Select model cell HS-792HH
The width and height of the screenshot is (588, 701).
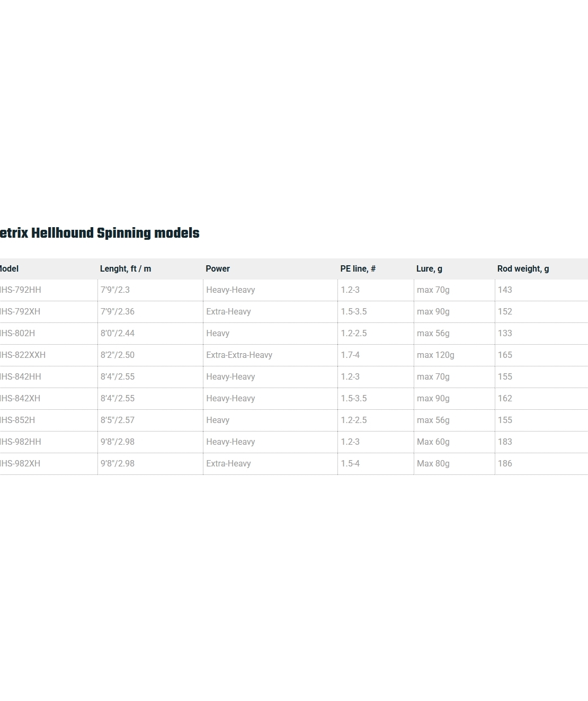(x=20, y=290)
